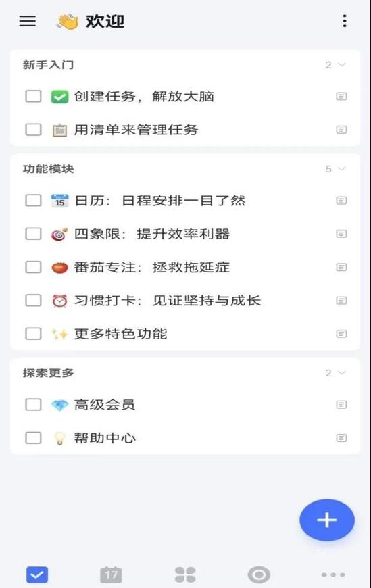371x588 pixels.
Task: Open the calendar tab showing 17
Action: point(111,574)
